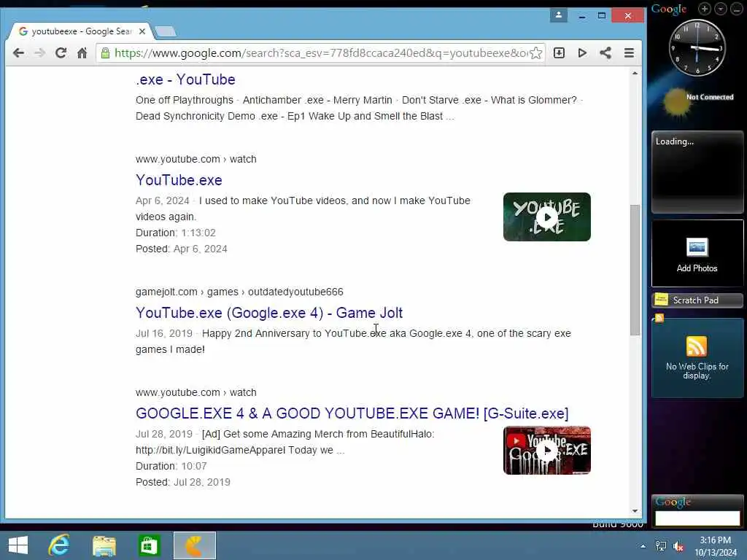Image resolution: width=747 pixels, height=560 pixels.
Task: Click the www.youtube.com › watch breadcrumb above YouTube.exe
Action: [x=196, y=159]
